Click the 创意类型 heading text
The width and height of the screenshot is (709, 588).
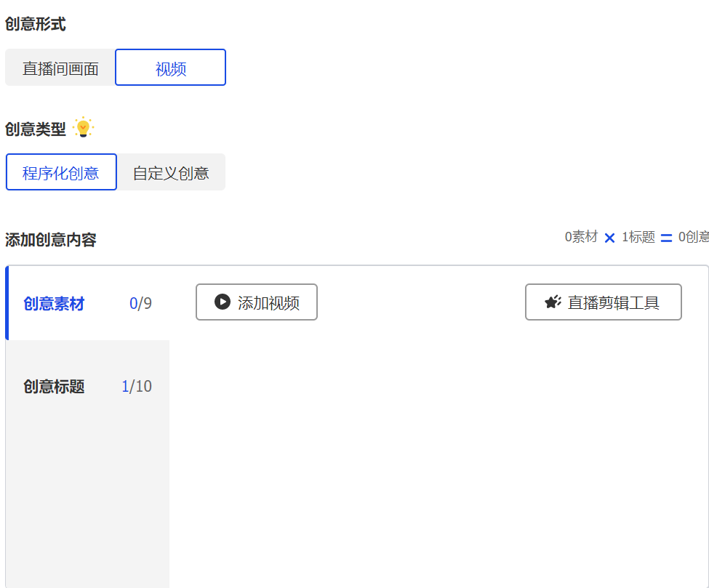pos(36,129)
